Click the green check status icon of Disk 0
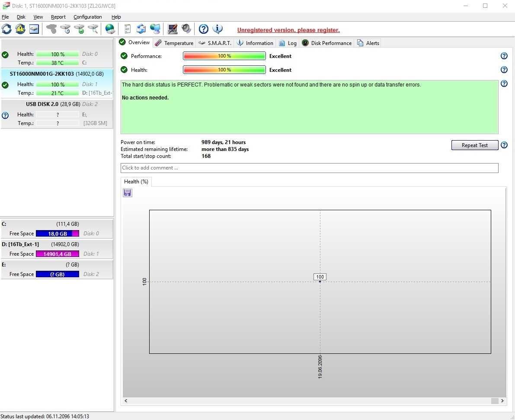This screenshot has height=420, width=515. (5, 55)
